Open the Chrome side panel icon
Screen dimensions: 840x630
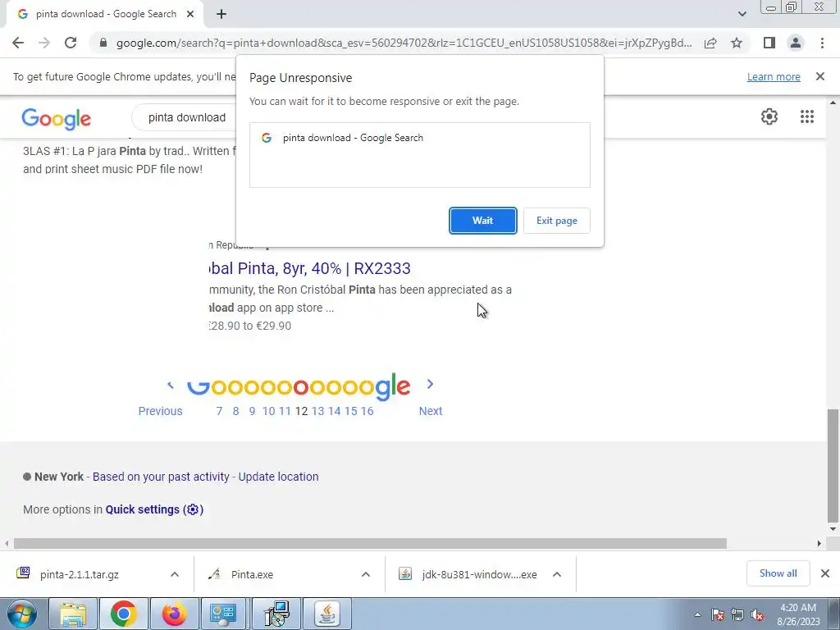[x=769, y=43]
